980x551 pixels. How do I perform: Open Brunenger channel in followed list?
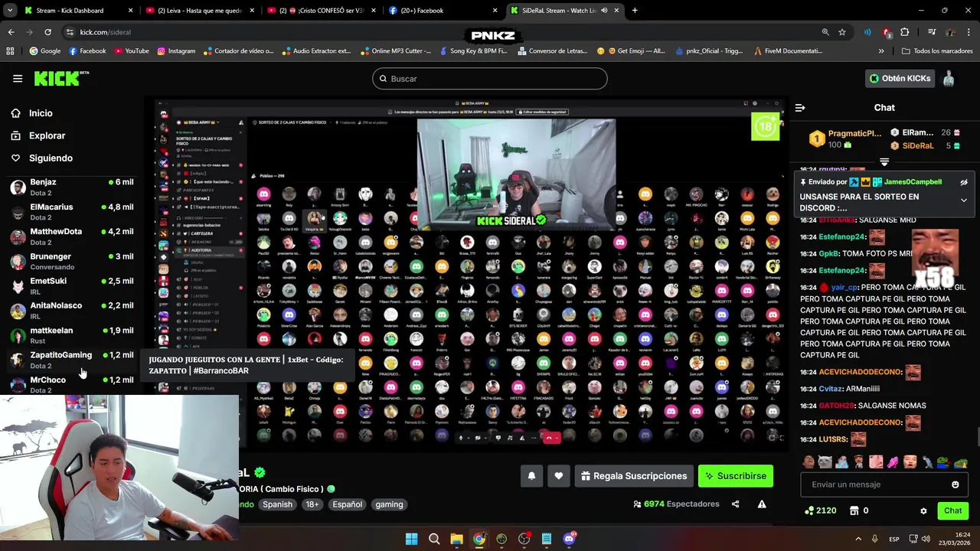[72, 261]
